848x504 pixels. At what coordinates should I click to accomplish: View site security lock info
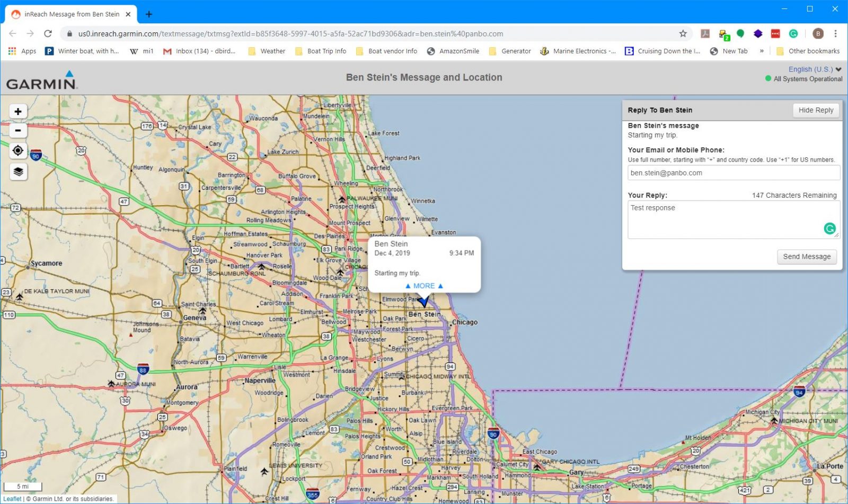(69, 33)
